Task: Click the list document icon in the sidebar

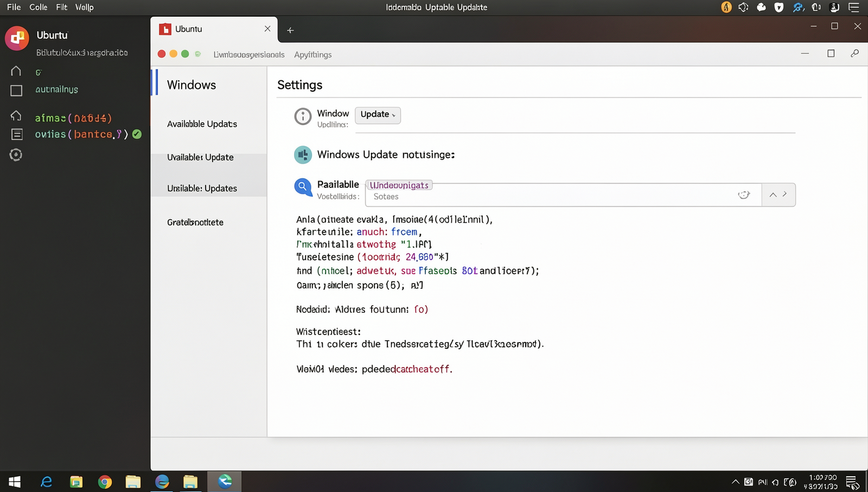Action: [x=16, y=134]
